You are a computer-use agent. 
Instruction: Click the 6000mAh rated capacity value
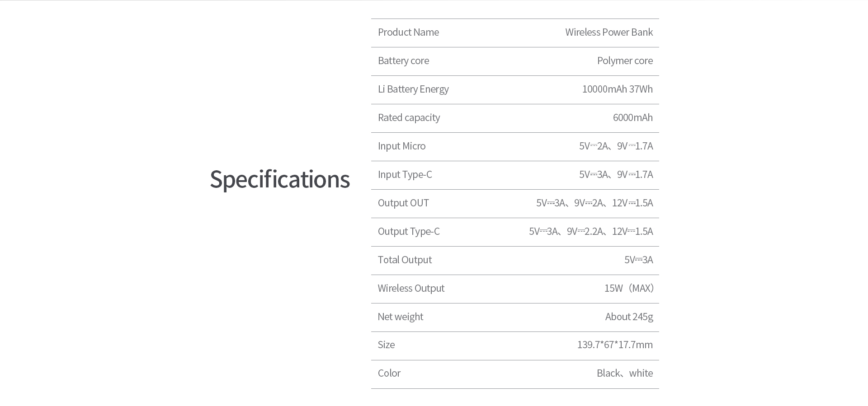point(632,118)
